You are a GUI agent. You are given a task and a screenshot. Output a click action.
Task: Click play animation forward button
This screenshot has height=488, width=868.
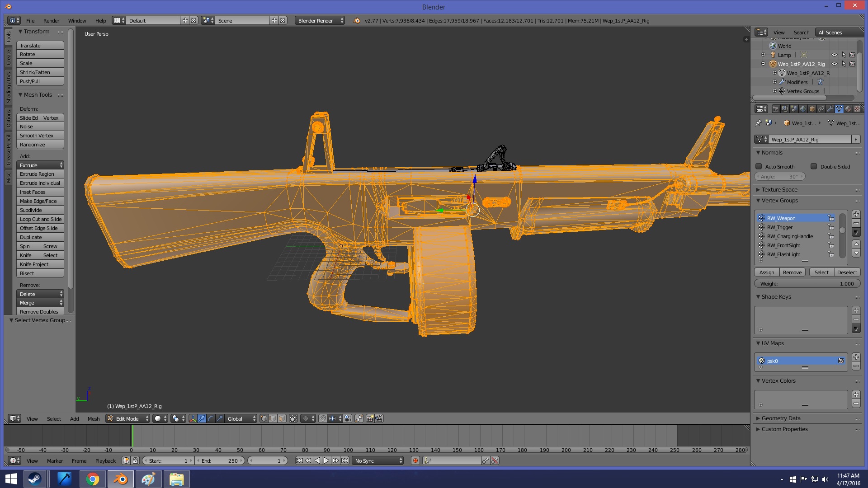click(x=326, y=461)
